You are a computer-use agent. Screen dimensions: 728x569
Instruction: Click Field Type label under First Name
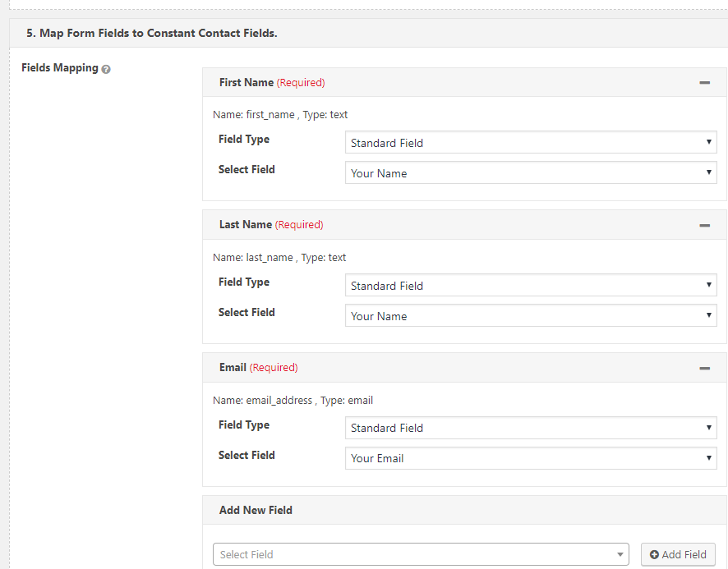pos(244,140)
